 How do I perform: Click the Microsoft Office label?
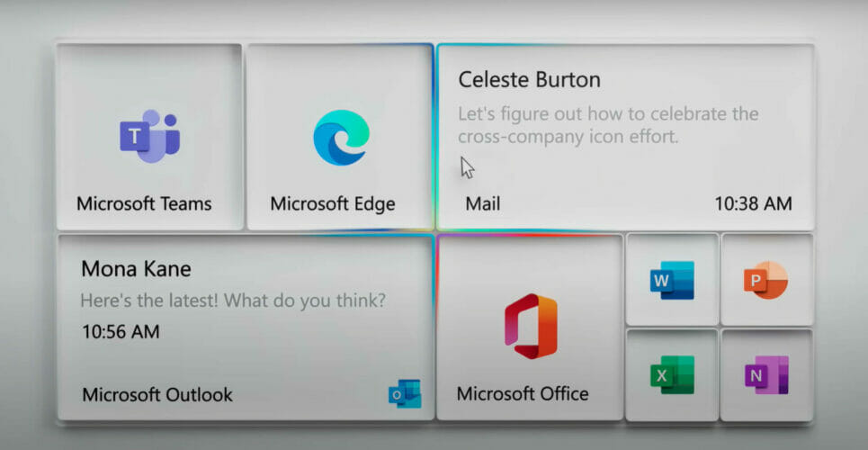click(523, 394)
